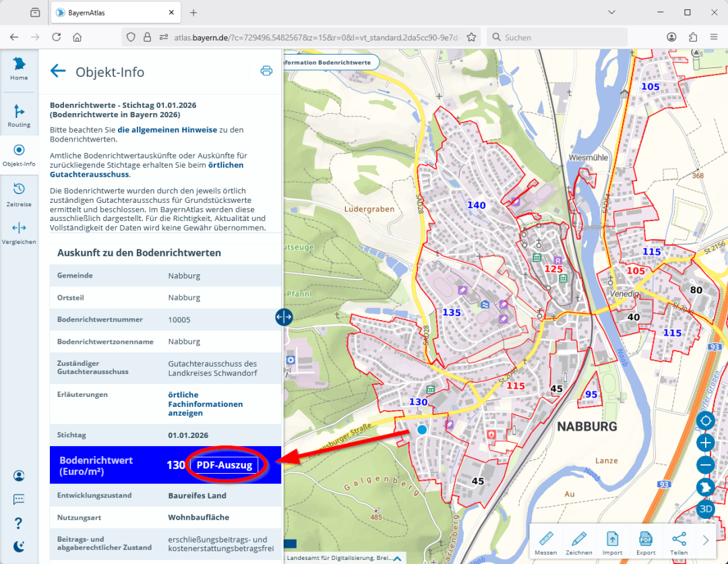Click the Information Bodenrichtwerte map chip
The image size is (728, 564).
[x=332, y=62]
